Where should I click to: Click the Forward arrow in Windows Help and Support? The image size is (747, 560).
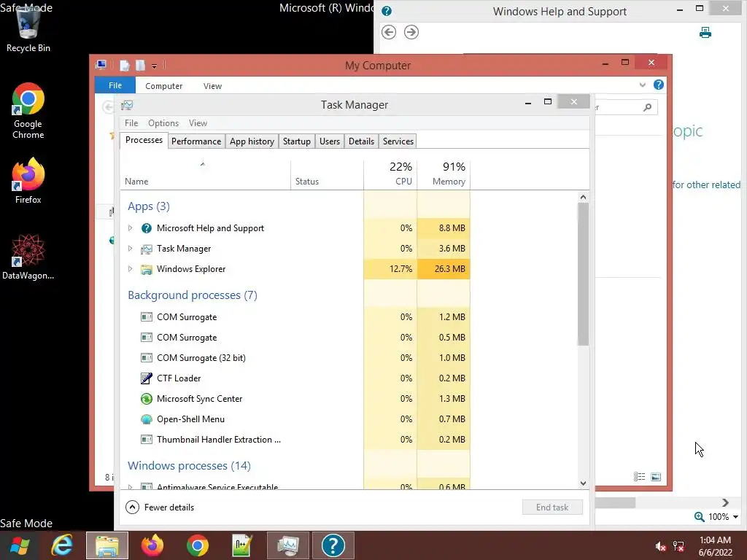click(411, 32)
